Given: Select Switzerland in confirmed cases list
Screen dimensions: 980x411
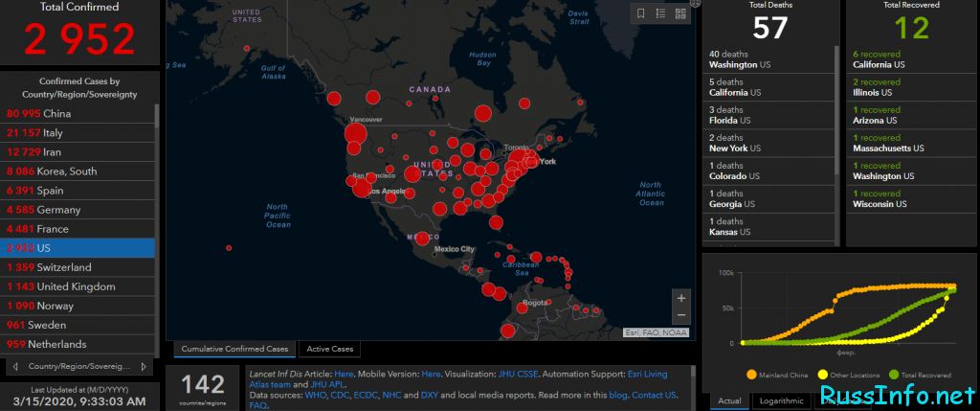Looking at the screenshot, I should 78,267.
